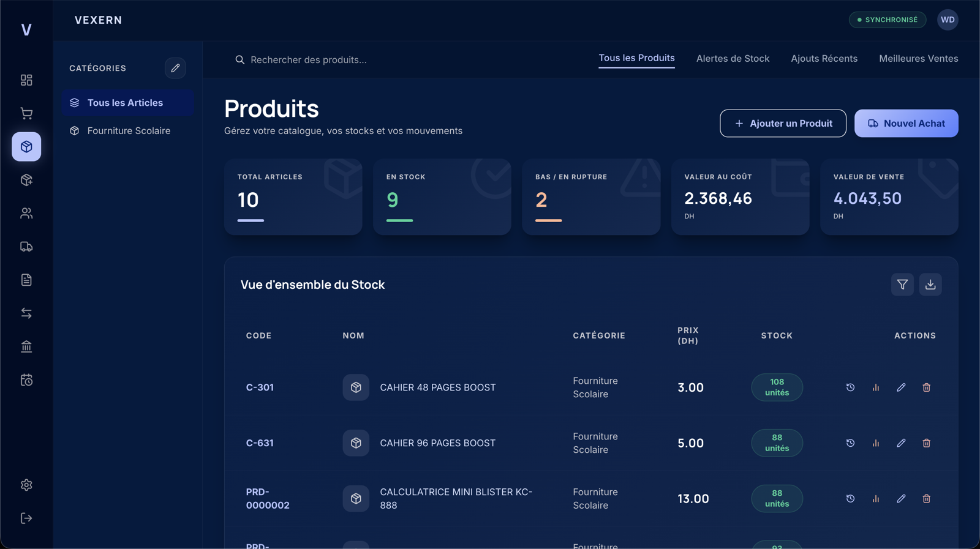Edit CAHIER 96 PAGES BOOST with pencil
The image size is (980, 549).
(901, 443)
